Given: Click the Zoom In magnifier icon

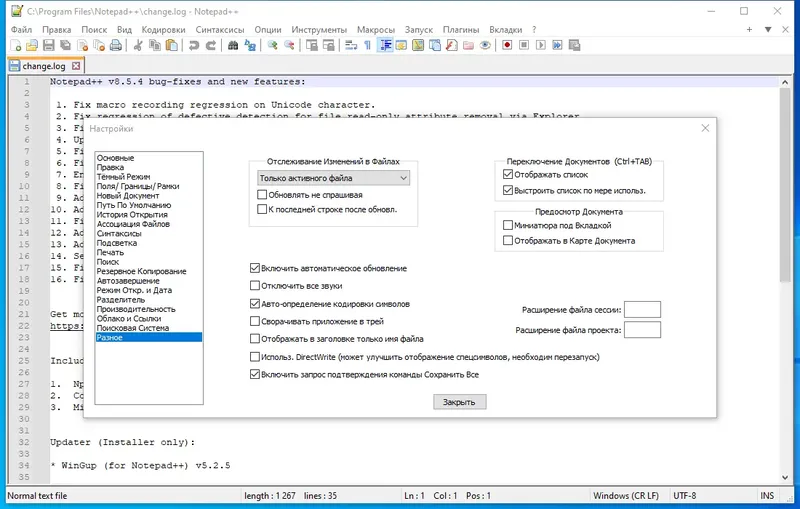Looking at the screenshot, I should [x=272, y=45].
